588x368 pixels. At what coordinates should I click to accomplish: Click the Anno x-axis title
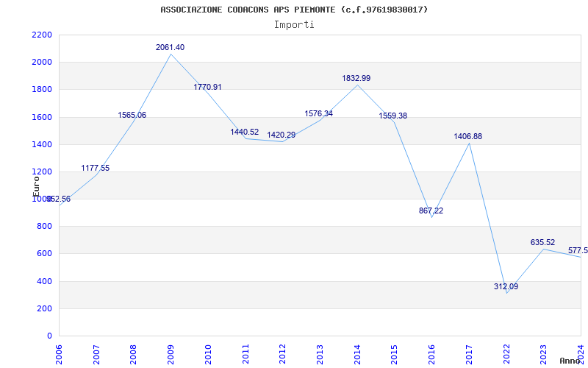[570, 361]
